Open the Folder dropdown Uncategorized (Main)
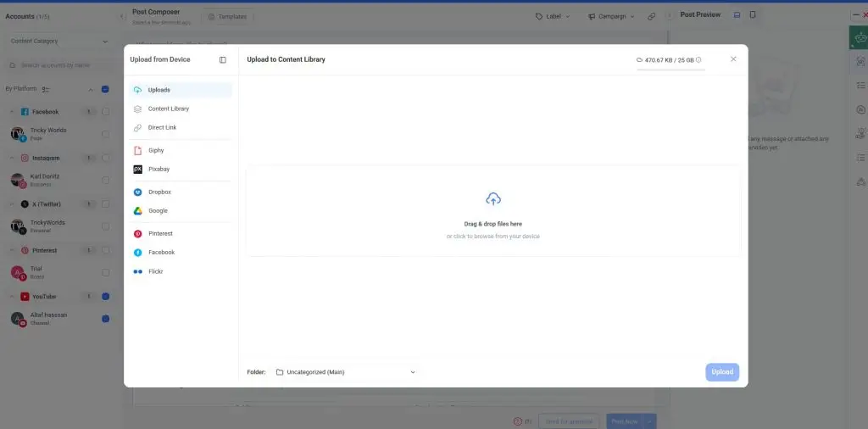 pyautogui.click(x=346, y=372)
